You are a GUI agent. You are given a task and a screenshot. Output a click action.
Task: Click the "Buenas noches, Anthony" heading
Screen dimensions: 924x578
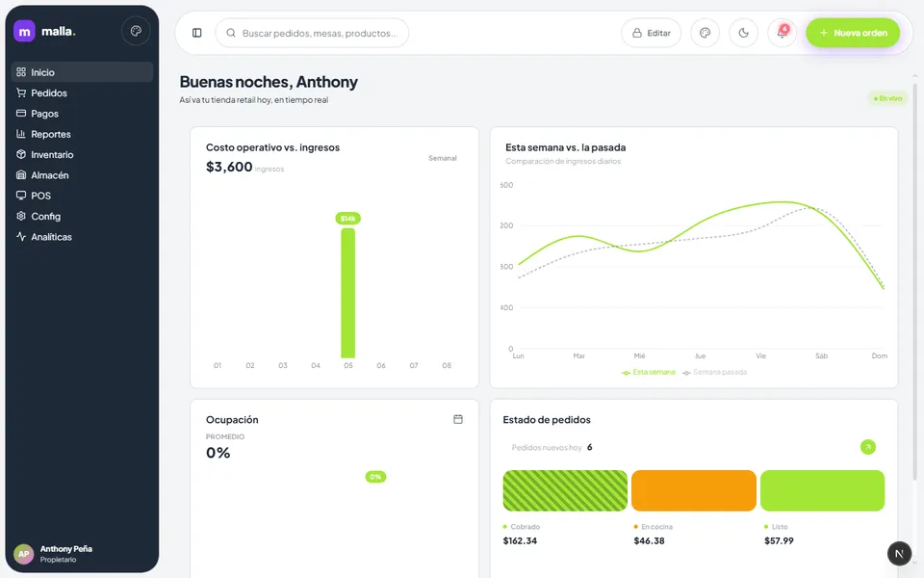[x=269, y=82]
